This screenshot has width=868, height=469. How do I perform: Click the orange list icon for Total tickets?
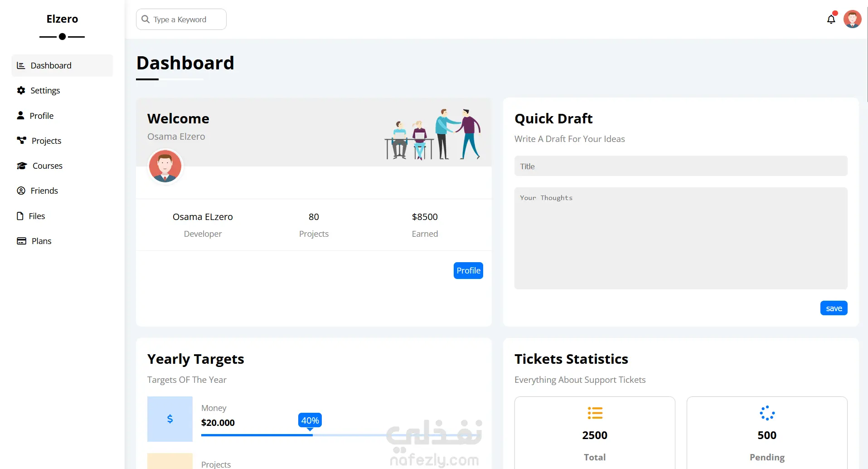(x=595, y=413)
